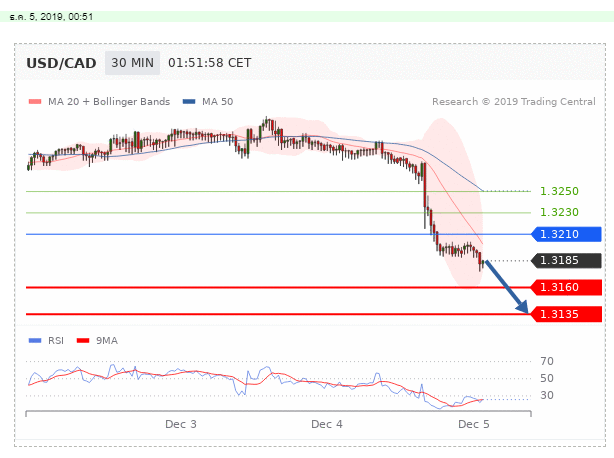This screenshot has width=614, height=458.
Task: Click the black 1.3185 current price tag
Action: coord(566,260)
